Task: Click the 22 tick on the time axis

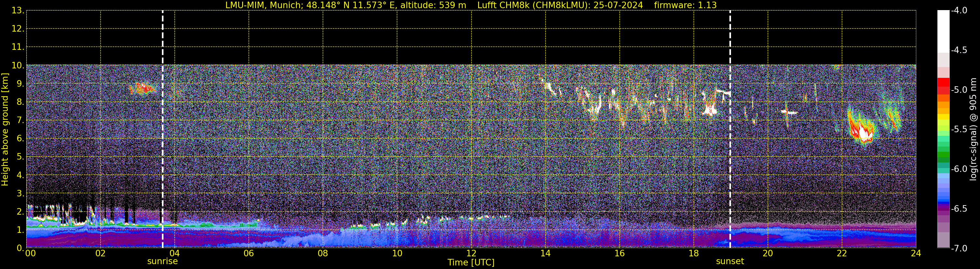Action: (842, 253)
